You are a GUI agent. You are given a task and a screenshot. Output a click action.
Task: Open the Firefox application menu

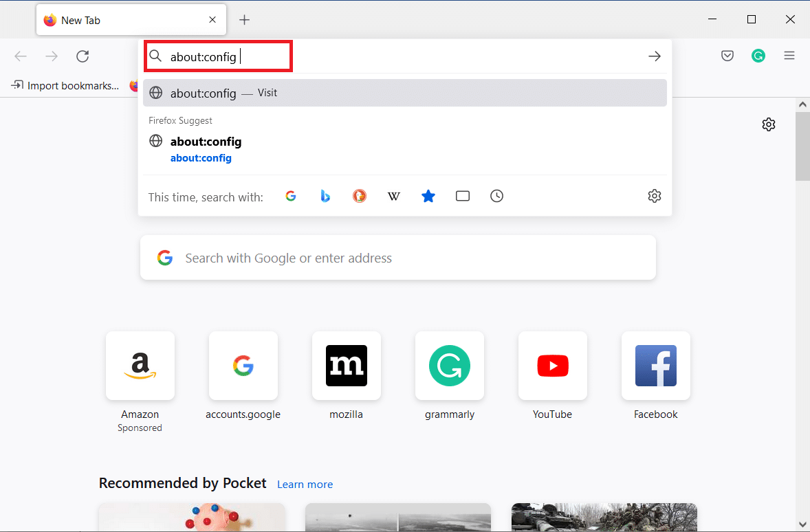pyautogui.click(x=789, y=56)
